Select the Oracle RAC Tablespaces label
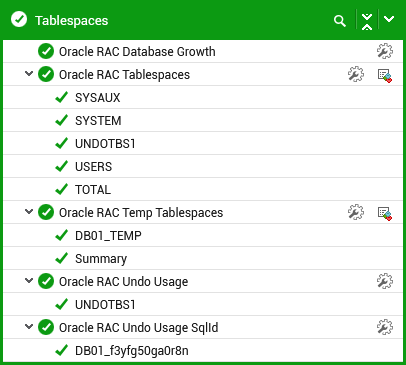406x365 pixels. pyautogui.click(x=124, y=75)
